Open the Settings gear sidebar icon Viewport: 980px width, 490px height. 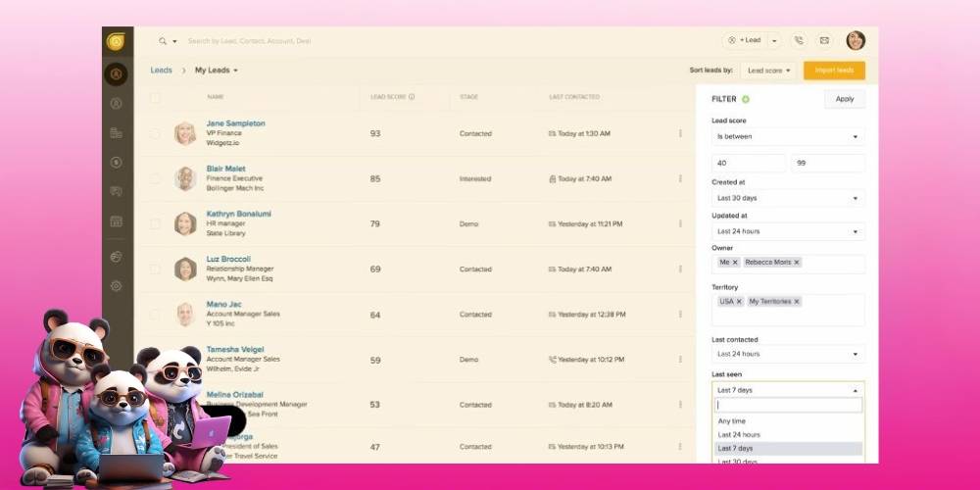coord(116,286)
